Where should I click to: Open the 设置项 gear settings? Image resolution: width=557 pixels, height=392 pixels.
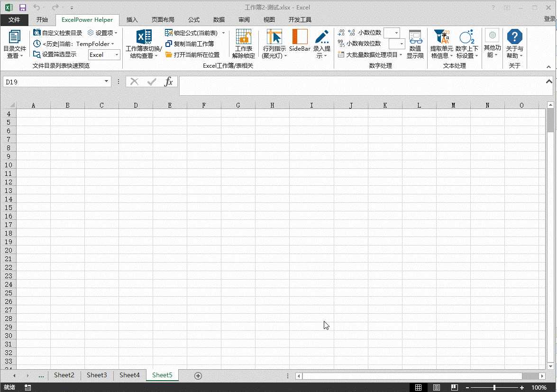(102, 33)
